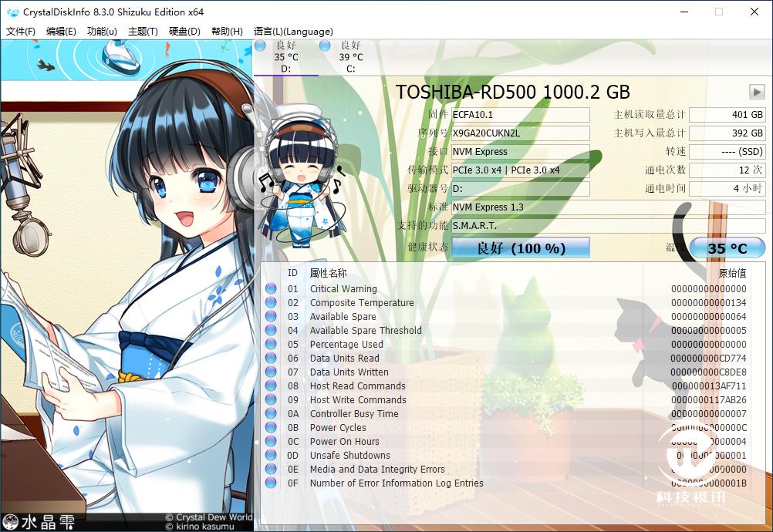Click the 水晶雫 logo

39,522
